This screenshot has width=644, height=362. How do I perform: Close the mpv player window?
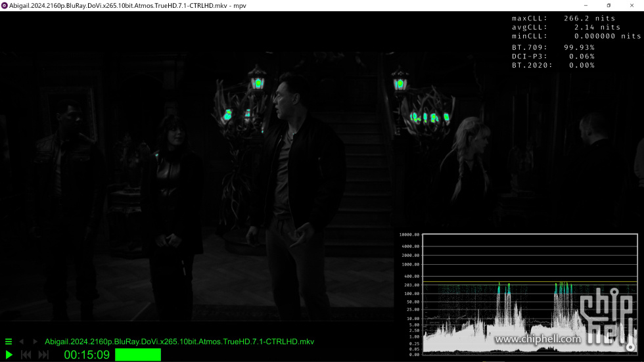[x=632, y=5]
